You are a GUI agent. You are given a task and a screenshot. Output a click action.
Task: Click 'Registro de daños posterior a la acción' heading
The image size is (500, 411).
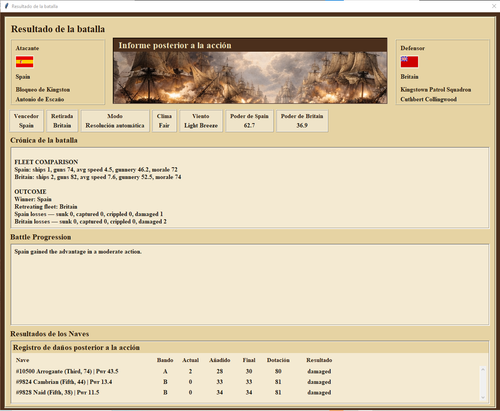click(x=76, y=348)
